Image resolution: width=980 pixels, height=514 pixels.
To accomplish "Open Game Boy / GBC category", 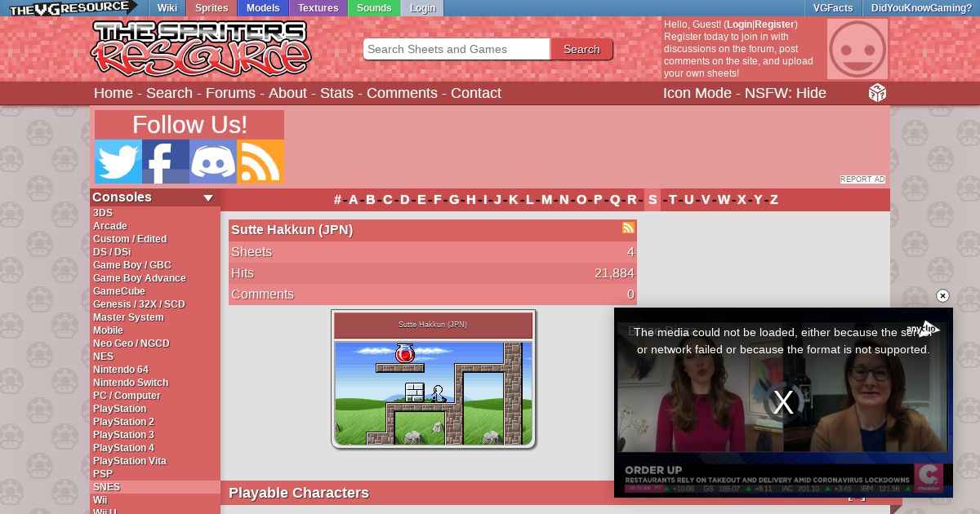I will click(155, 265).
